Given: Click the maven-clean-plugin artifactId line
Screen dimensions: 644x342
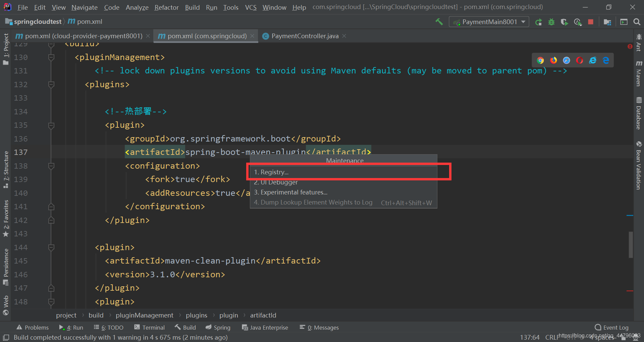Looking at the screenshot, I should [x=213, y=261].
